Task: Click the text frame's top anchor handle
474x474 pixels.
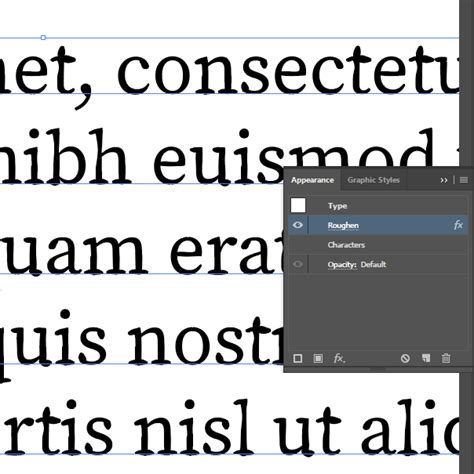Action: 43,38
